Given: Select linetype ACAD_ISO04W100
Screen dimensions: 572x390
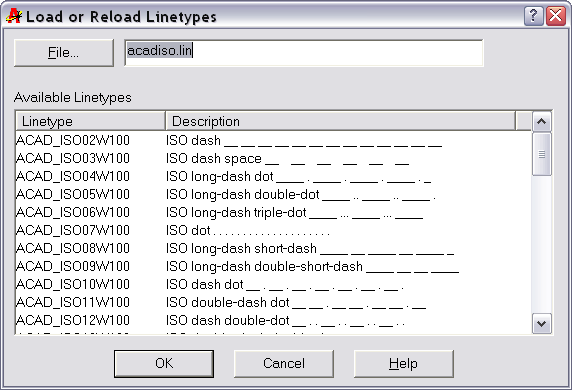Looking at the screenshot, I should (73, 177).
